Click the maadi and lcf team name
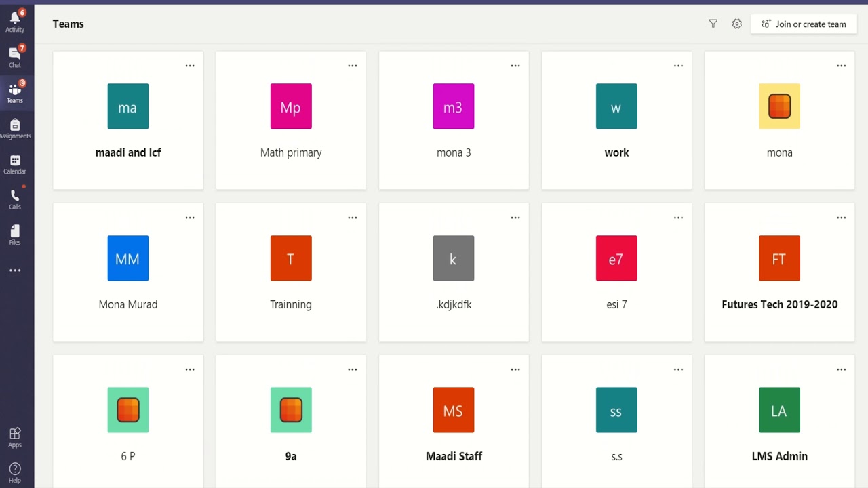 (x=128, y=152)
